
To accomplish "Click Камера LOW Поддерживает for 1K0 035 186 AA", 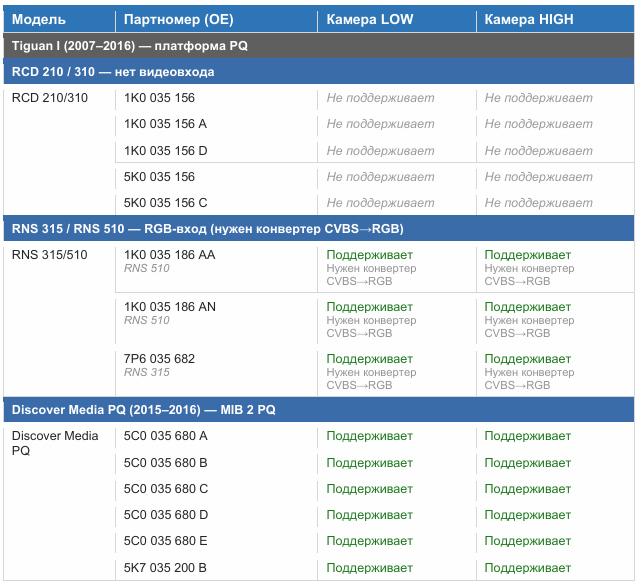I will (x=370, y=255).
